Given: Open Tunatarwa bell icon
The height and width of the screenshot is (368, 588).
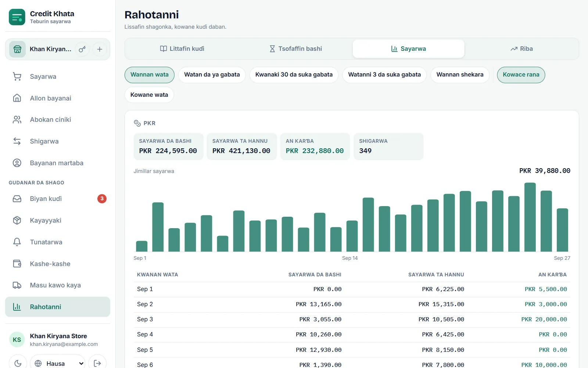Looking at the screenshot, I should click(17, 242).
